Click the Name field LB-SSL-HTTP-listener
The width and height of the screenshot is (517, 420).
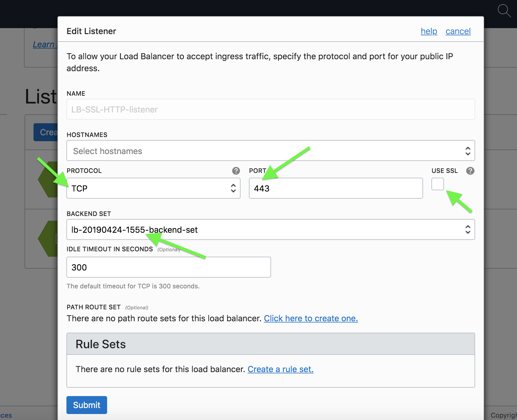tap(270, 109)
